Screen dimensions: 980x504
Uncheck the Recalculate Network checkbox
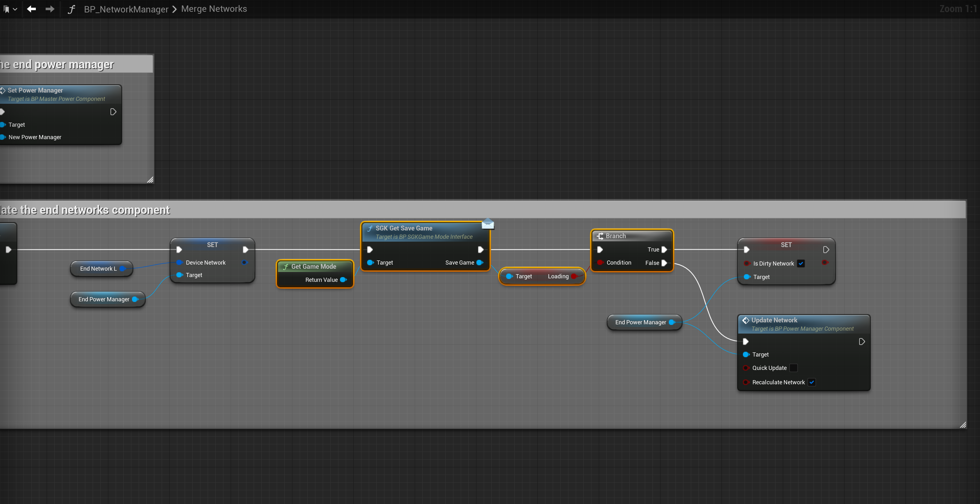pos(812,382)
